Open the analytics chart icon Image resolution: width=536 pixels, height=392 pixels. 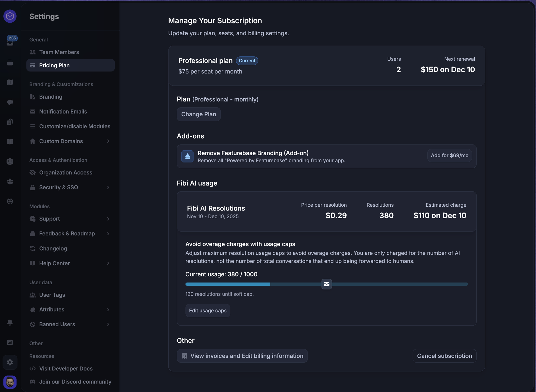[x=10, y=343]
